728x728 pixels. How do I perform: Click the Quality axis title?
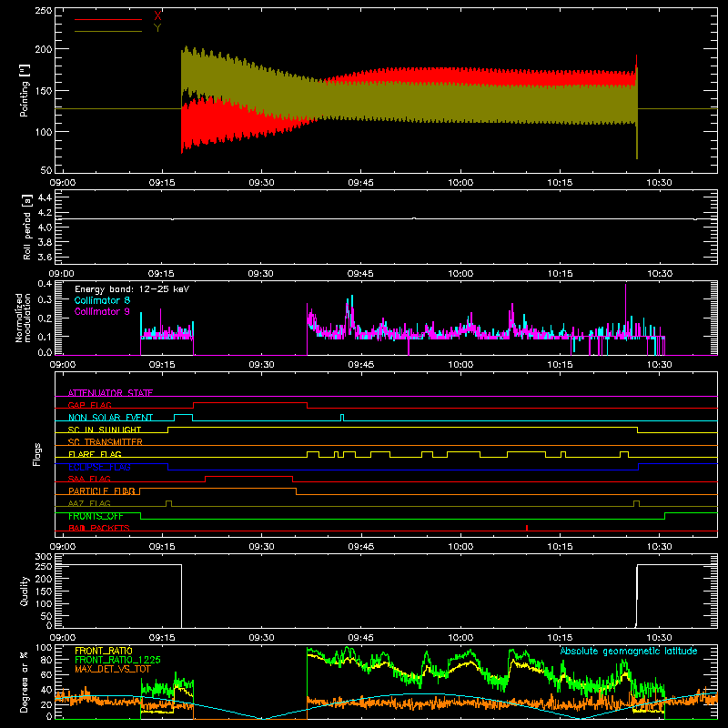pyautogui.click(x=25, y=591)
